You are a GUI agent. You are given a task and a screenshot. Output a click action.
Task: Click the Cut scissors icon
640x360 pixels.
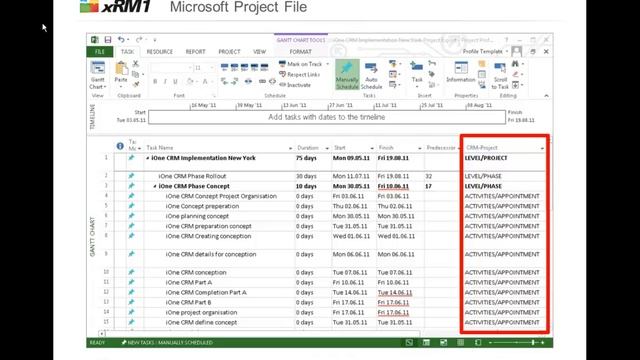click(136, 64)
